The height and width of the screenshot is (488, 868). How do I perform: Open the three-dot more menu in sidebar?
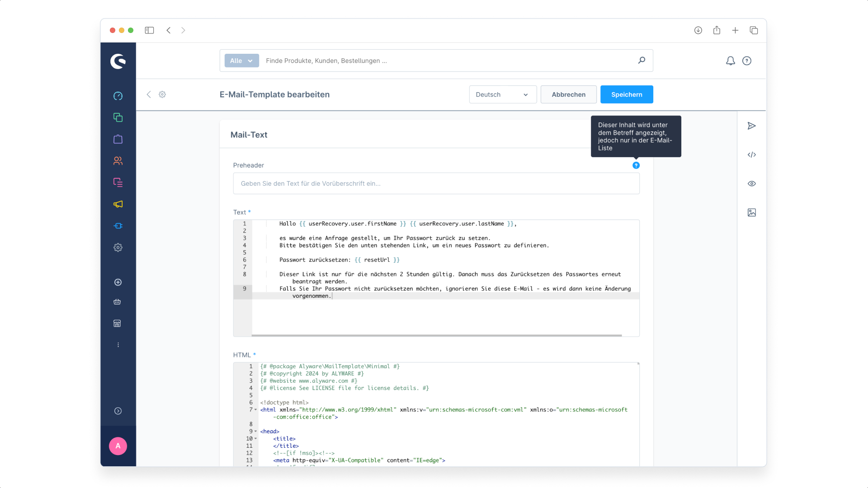point(118,345)
